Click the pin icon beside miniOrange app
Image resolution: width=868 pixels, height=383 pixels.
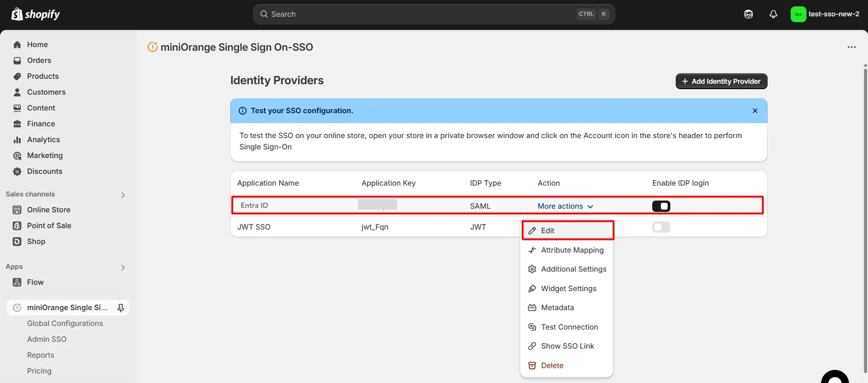[121, 308]
